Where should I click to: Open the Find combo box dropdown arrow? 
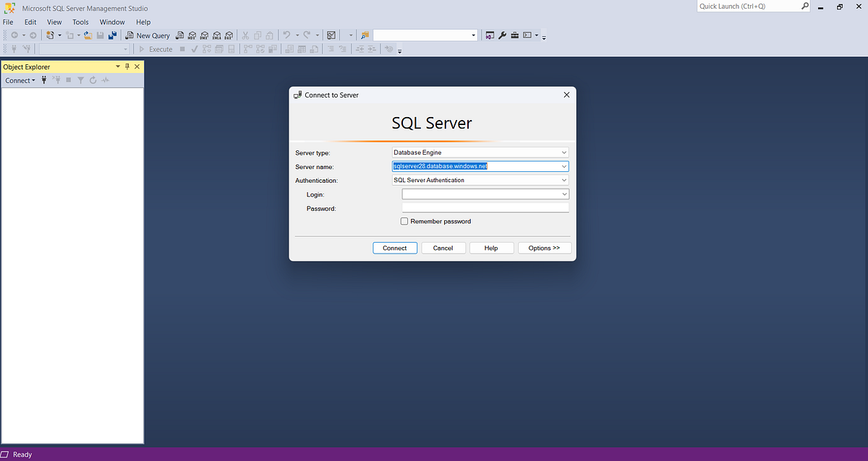pyautogui.click(x=474, y=35)
